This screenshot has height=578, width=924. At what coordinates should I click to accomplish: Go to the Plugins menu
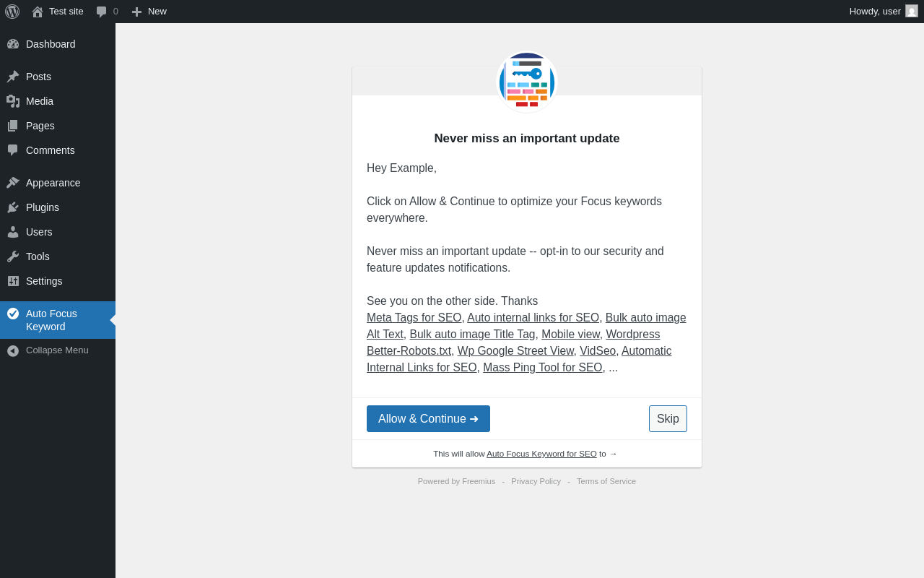point(58,207)
